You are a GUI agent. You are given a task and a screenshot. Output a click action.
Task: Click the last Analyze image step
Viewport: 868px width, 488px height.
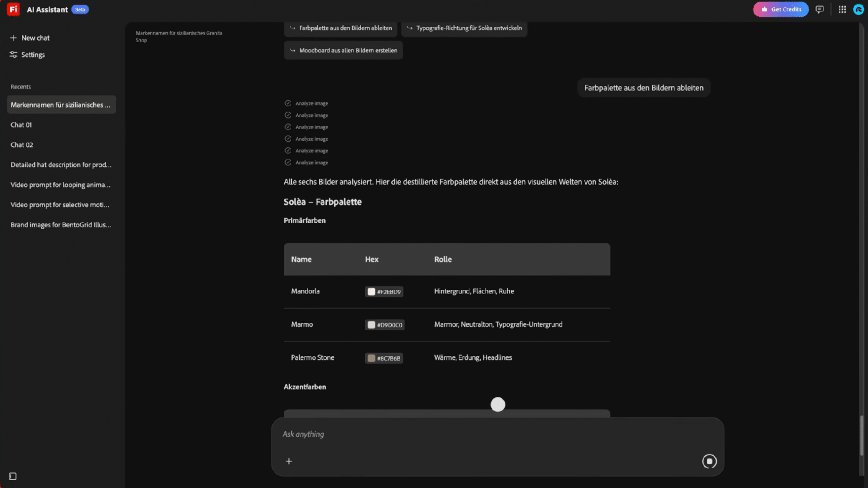306,162
